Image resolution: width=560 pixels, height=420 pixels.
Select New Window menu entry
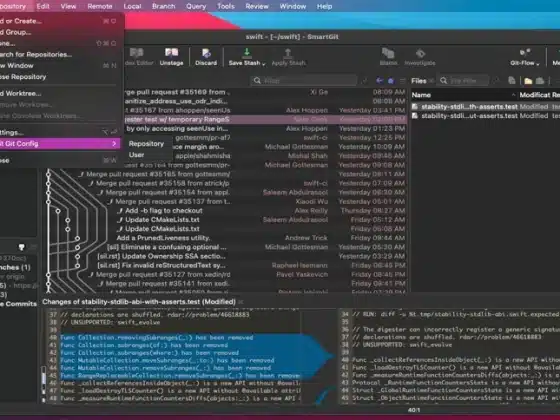tap(59, 66)
